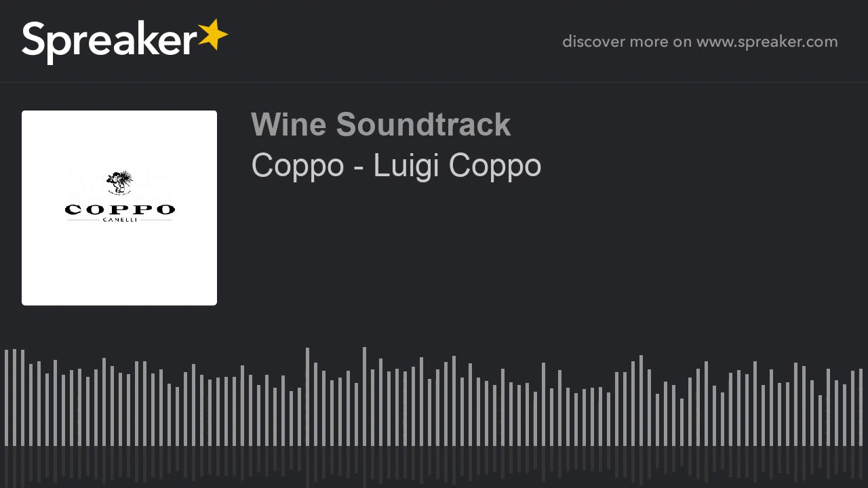Viewport: 868px width, 488px height.
Task: Click the word "Soundtrack" in show name
Action: coord(423,125)
